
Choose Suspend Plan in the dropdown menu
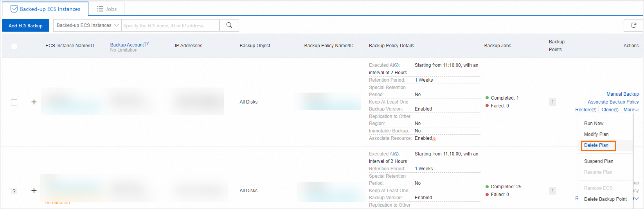tap(599, 161)
